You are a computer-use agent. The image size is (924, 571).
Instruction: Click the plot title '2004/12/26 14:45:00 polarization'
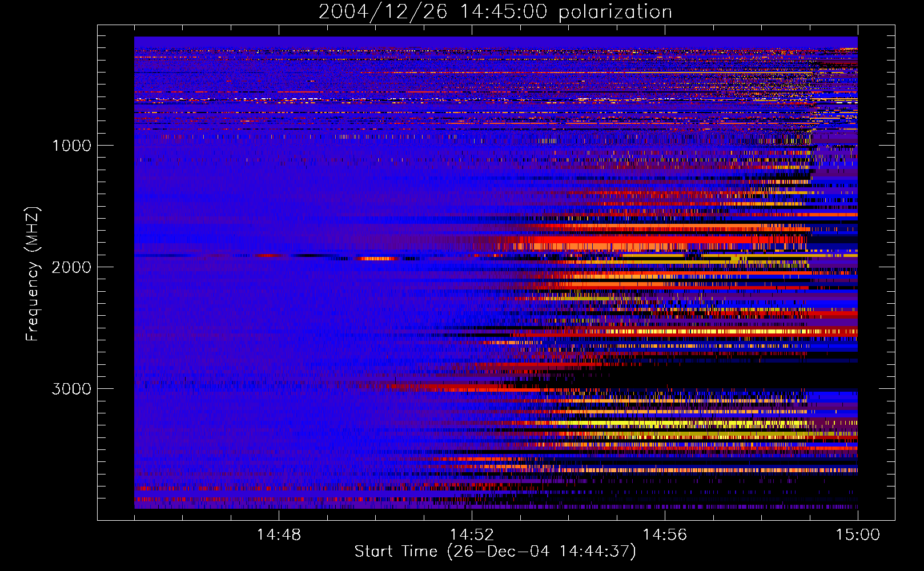(x=495, y=12)
